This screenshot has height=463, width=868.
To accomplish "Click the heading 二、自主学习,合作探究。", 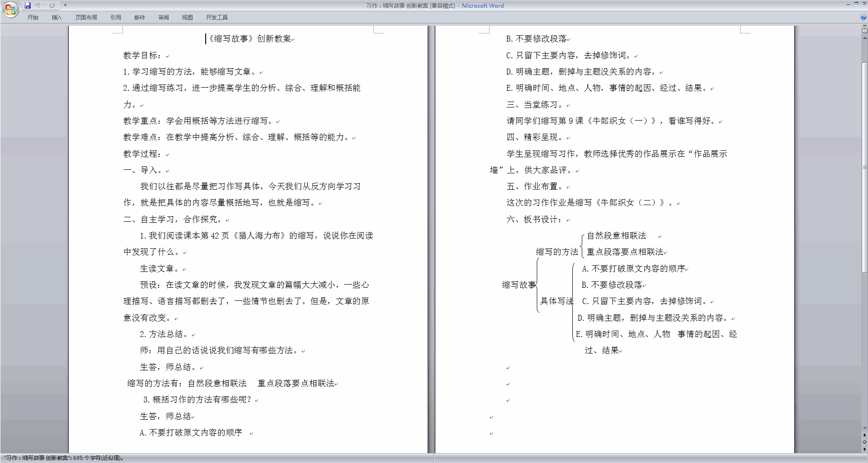I will (173, 220).
